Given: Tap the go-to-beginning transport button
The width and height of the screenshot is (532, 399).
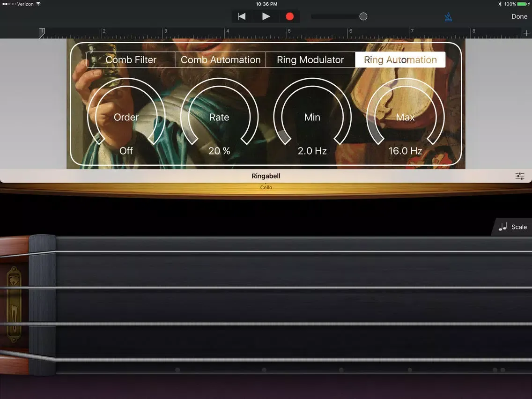Looking at the screenshot, I should 242,16.
